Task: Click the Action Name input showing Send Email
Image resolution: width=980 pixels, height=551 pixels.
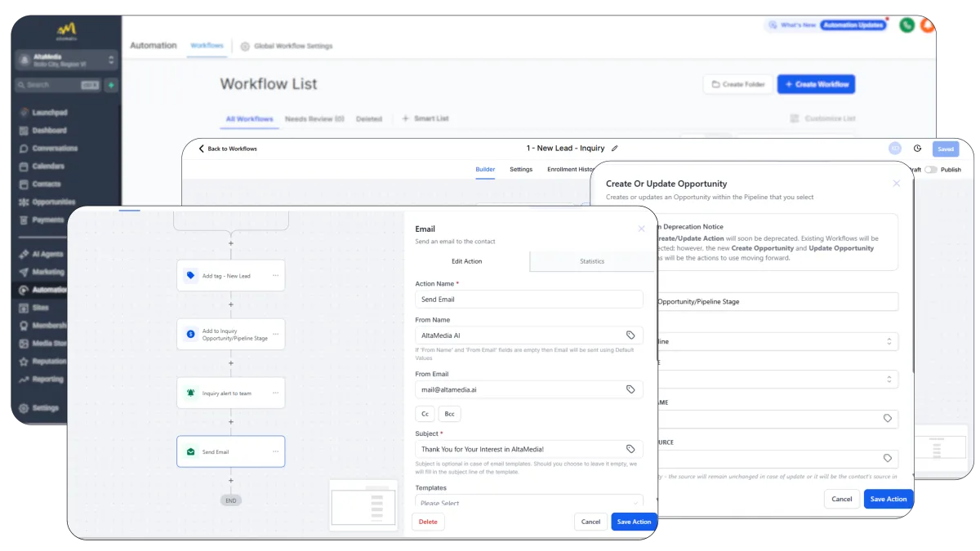Action: (x=529, y=300)
